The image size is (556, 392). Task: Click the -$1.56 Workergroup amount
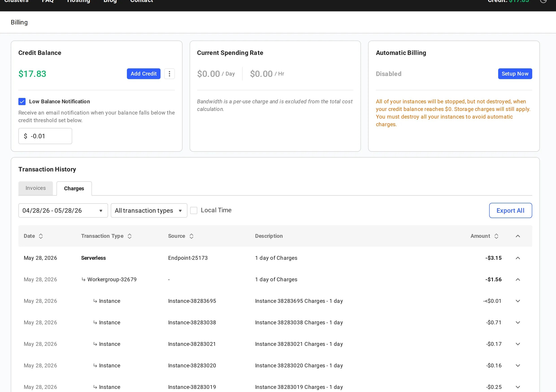(493, 279)
